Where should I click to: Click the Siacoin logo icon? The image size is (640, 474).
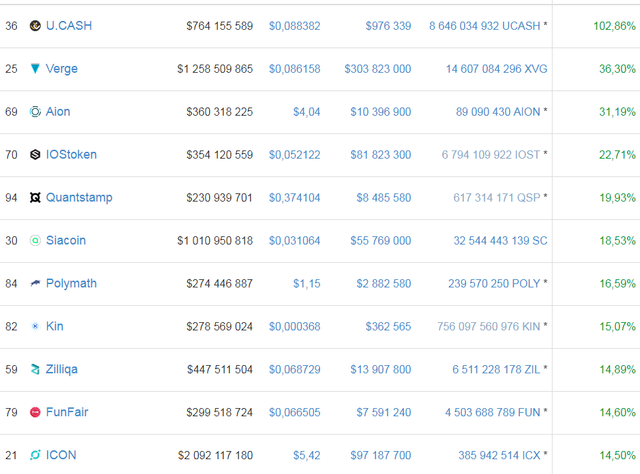tap(35, 241)
